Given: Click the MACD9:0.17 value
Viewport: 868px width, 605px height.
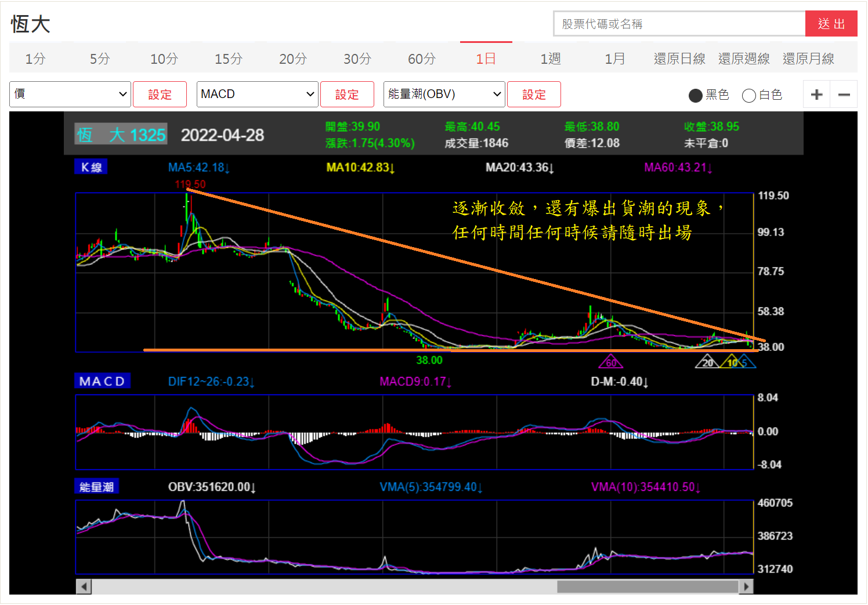Looking at the screenshot, I should click(416, 382).
